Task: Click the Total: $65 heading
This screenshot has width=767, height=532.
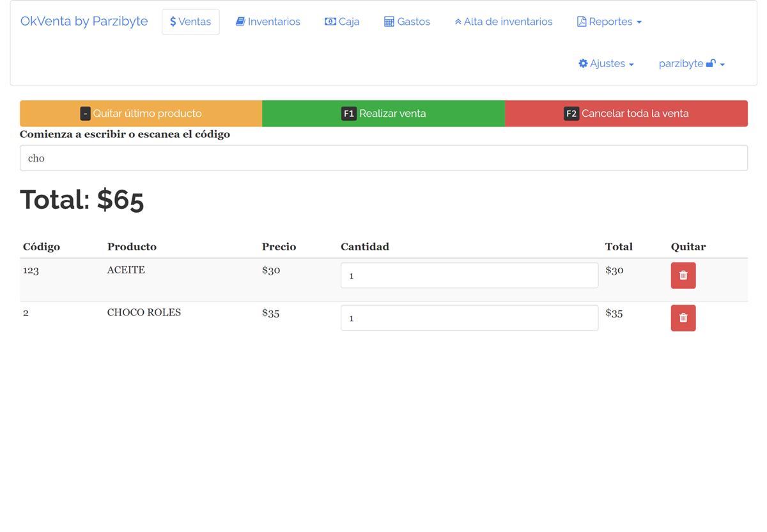Action: [82, 199]
